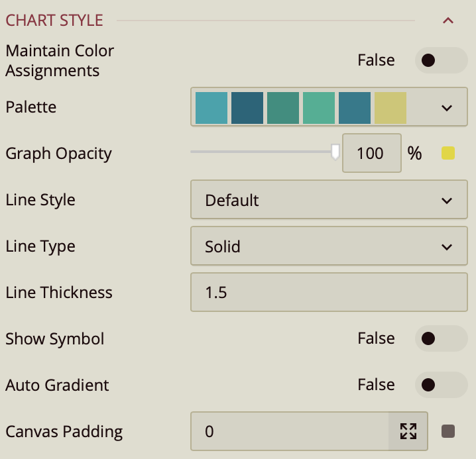Click the CHART STYLE section header
Viewport: 476px width, 459px height.
(54, 21)
